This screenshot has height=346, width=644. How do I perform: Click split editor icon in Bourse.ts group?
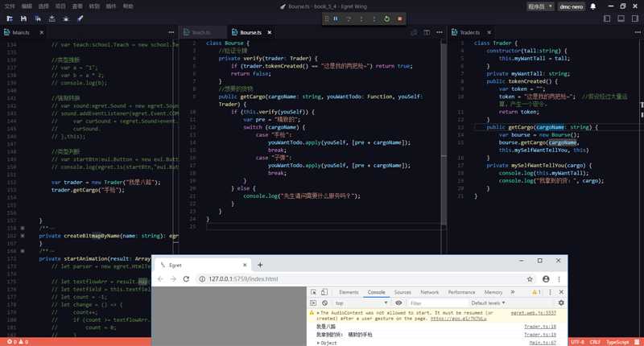(x=427, y=32)
